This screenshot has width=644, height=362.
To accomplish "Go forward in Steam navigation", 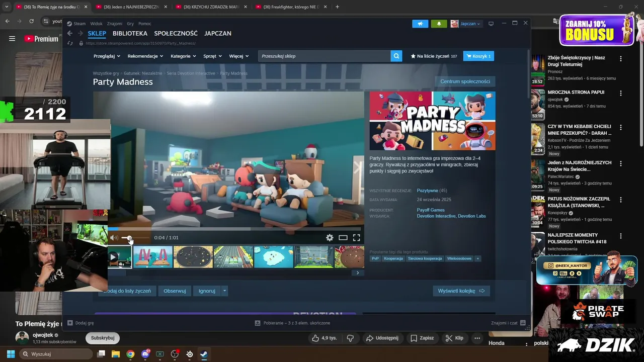I will (x=80, y=33).
